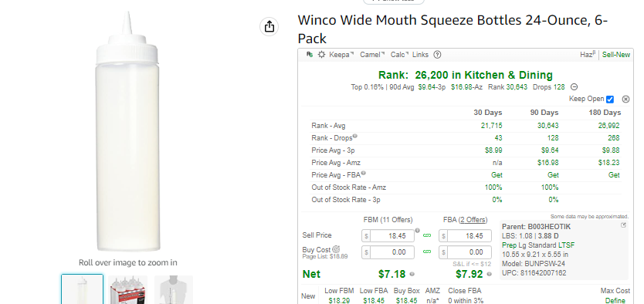Open the help question mark icon
This screenshot has width=644, height=304.
point(437,55)
